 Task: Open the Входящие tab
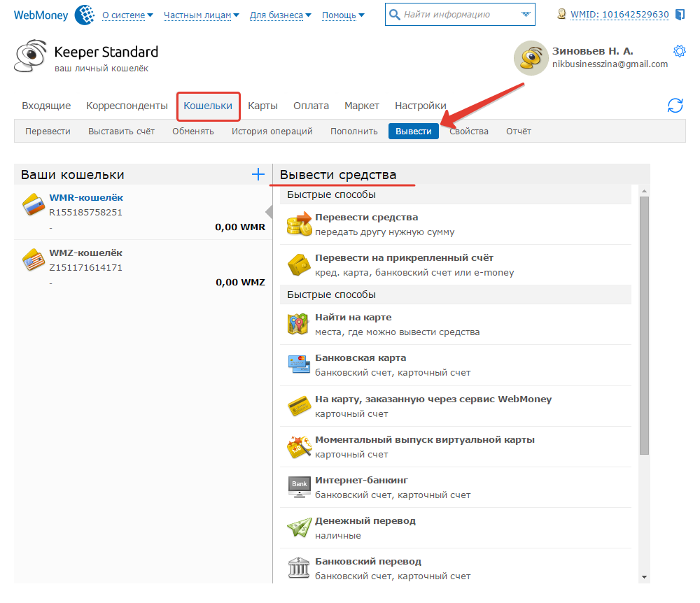point(46,106)
